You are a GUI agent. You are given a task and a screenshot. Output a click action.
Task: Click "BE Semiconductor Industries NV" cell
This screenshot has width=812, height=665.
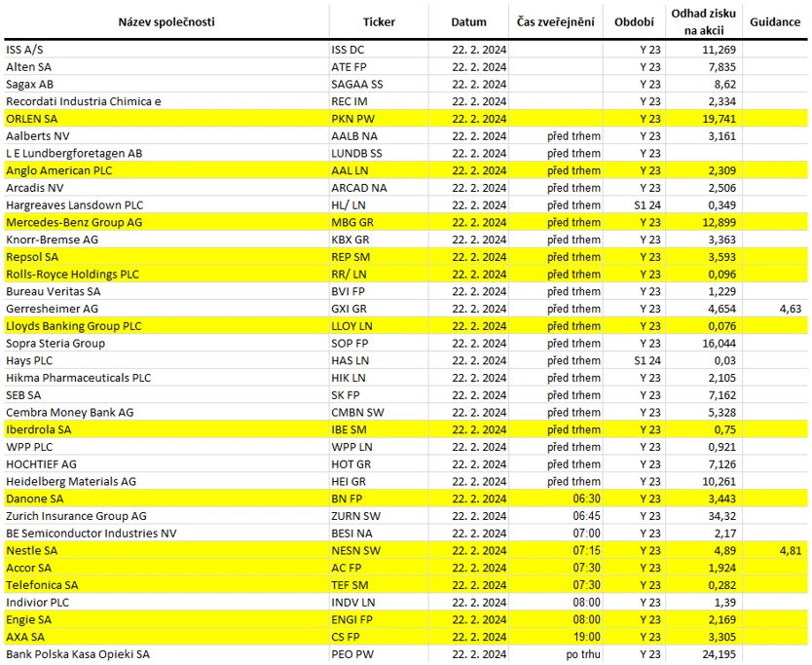(x=92, y=534)
